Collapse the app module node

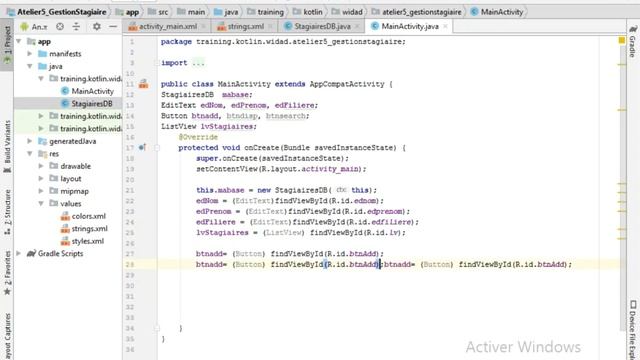pos(18,41)
